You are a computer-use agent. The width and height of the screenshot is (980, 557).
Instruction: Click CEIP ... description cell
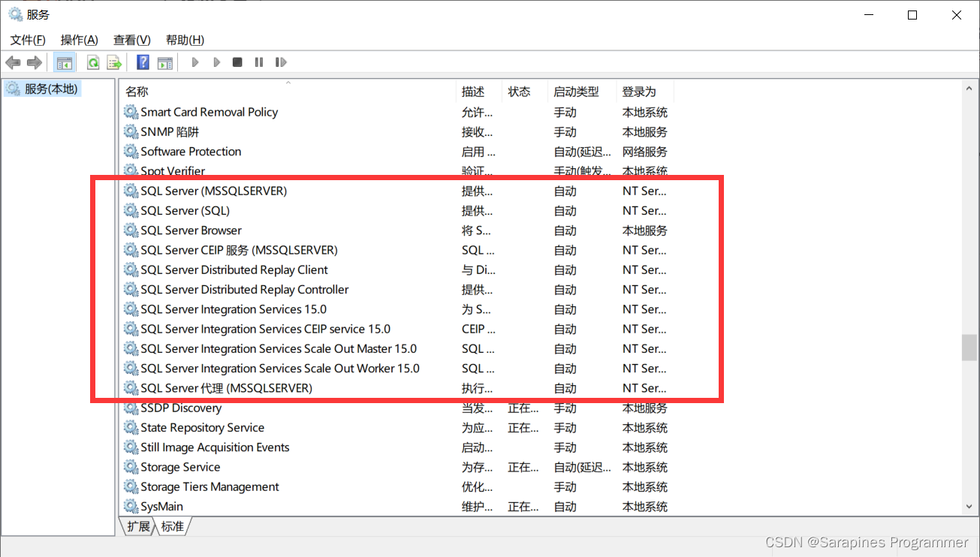coord(478,329)
